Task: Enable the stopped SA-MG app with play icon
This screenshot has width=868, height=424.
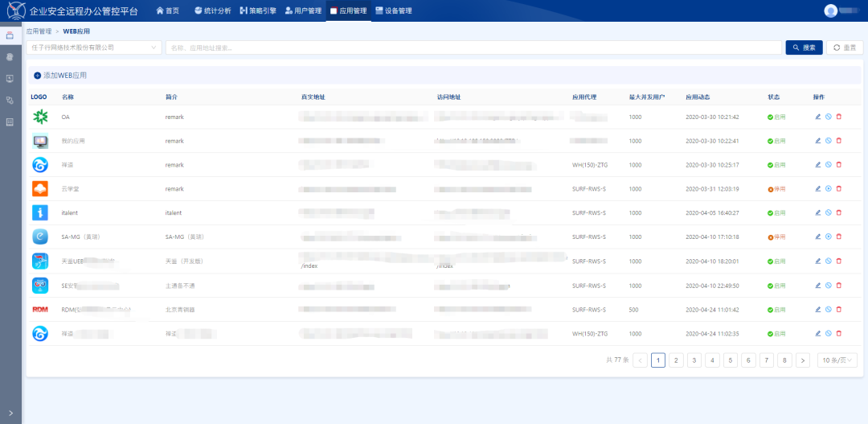Action: 829,237
